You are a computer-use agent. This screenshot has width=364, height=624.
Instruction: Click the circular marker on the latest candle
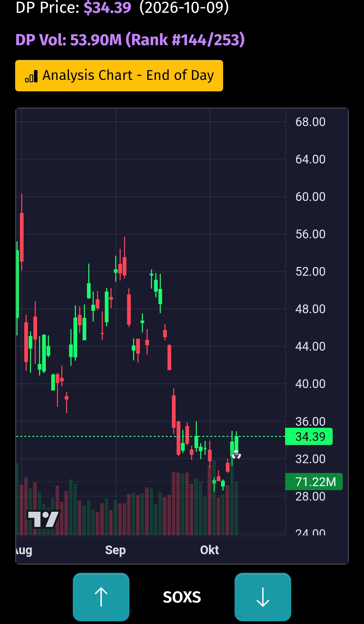click(x=236, y=455)
